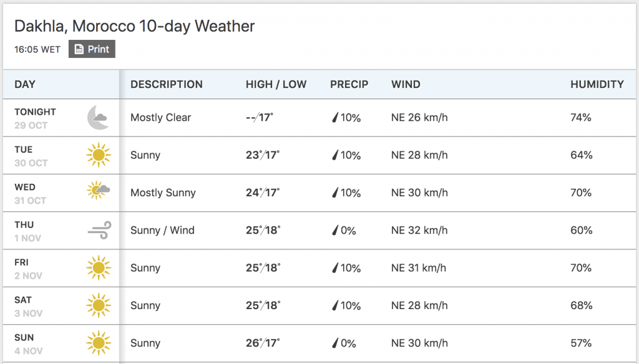Screen dimensions: 639x364
Task: Click the raindrop precip icon for Tonight
Action: tap(335, 118)
